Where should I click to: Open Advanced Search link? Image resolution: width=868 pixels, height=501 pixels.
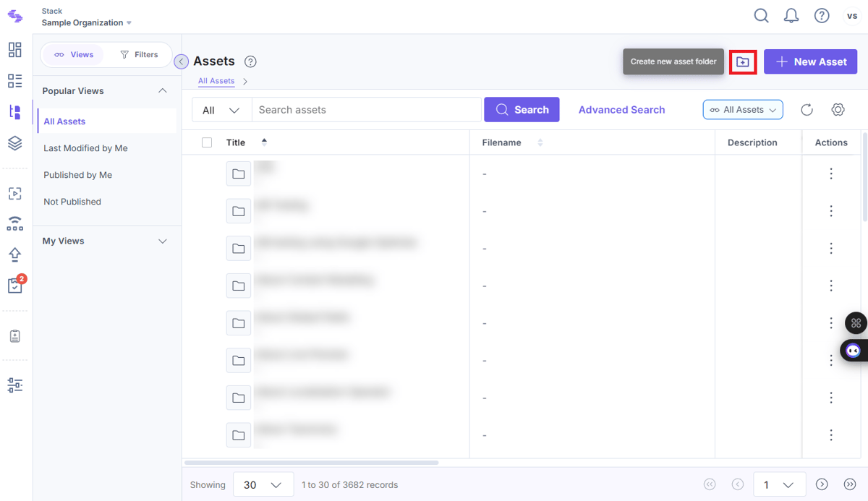(x=621, y=110)
